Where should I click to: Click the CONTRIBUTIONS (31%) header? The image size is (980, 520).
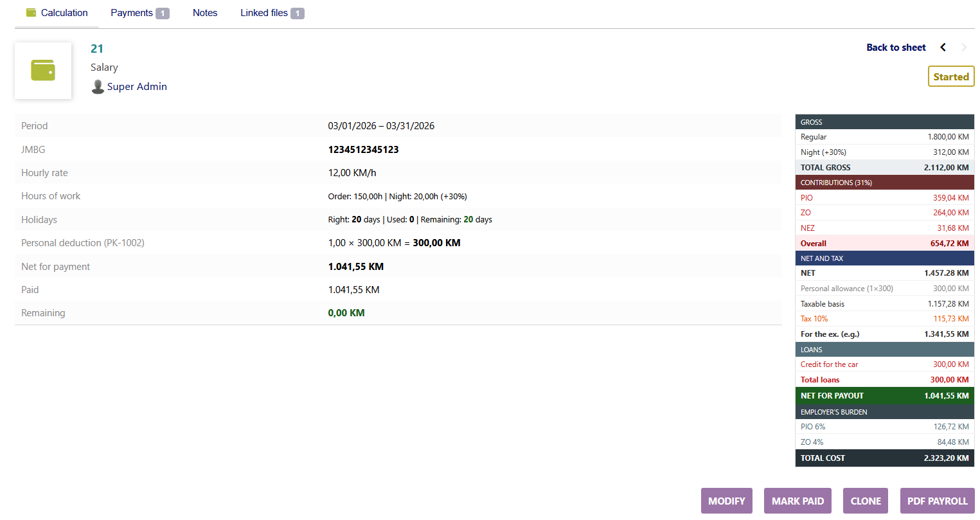point(885,183)
